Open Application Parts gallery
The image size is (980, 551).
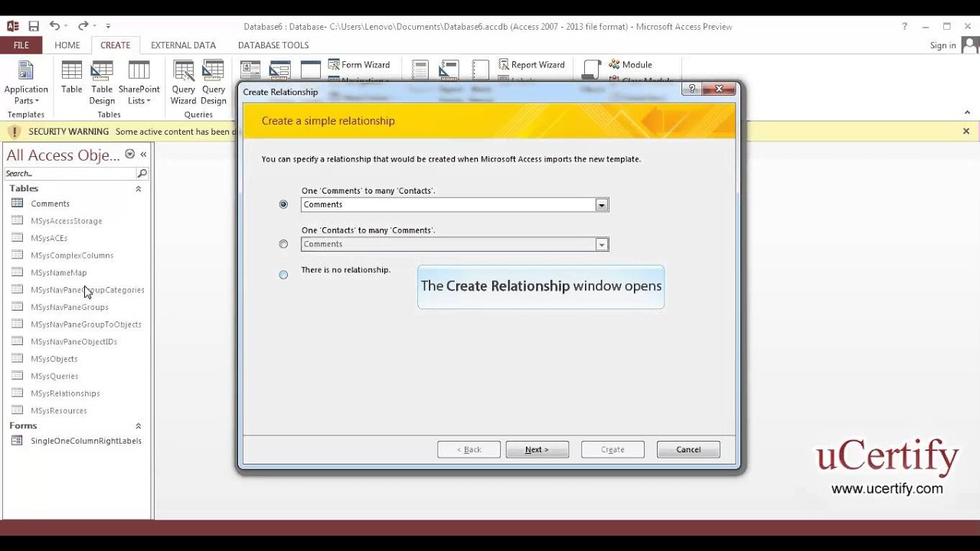pyautogui.click(x=26, y=83)
